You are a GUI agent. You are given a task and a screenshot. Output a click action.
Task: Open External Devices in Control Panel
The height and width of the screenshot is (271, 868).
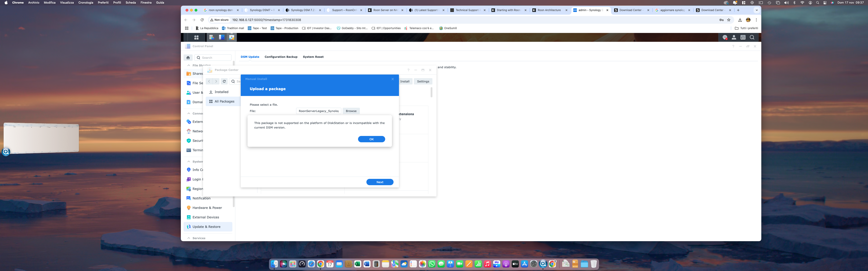208,217
